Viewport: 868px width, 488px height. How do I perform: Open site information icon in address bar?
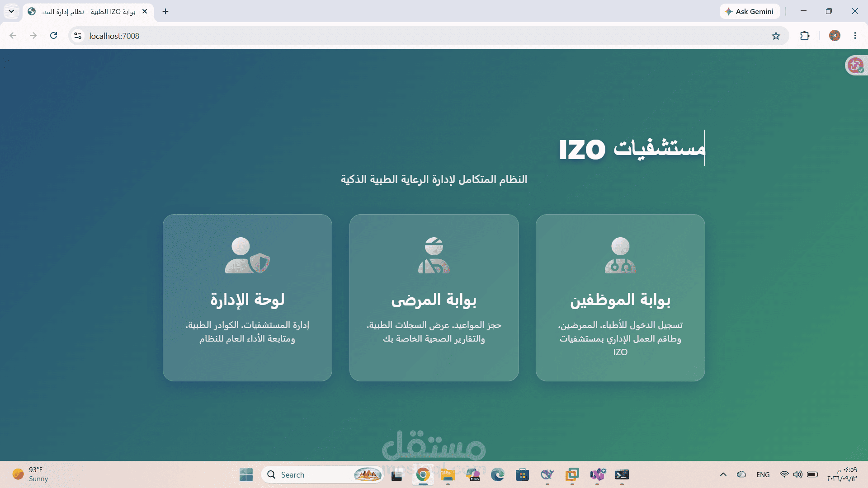coord(78,36)
